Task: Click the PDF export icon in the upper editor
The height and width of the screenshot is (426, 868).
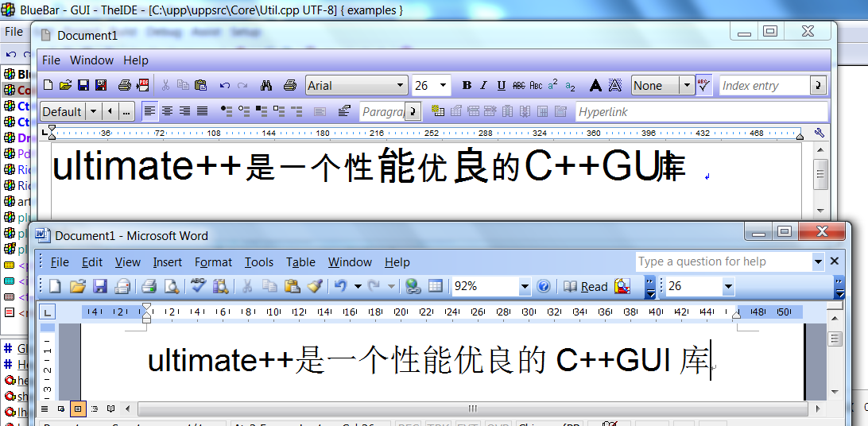Action: (x=144, y=85)
